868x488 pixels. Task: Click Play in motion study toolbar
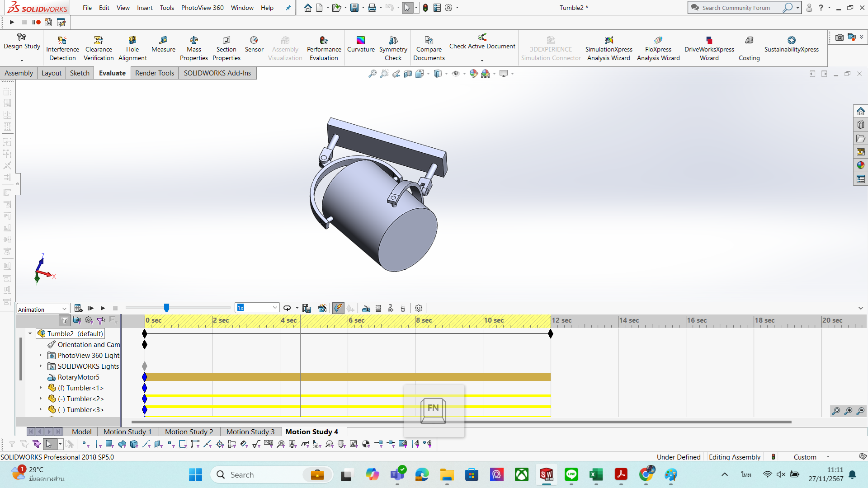103,308
